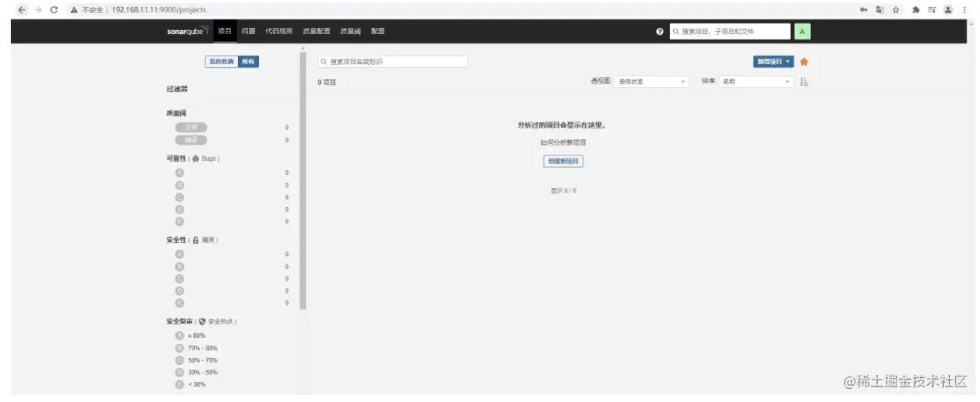Select security review 70% - 80% filter

pos(196,348)
